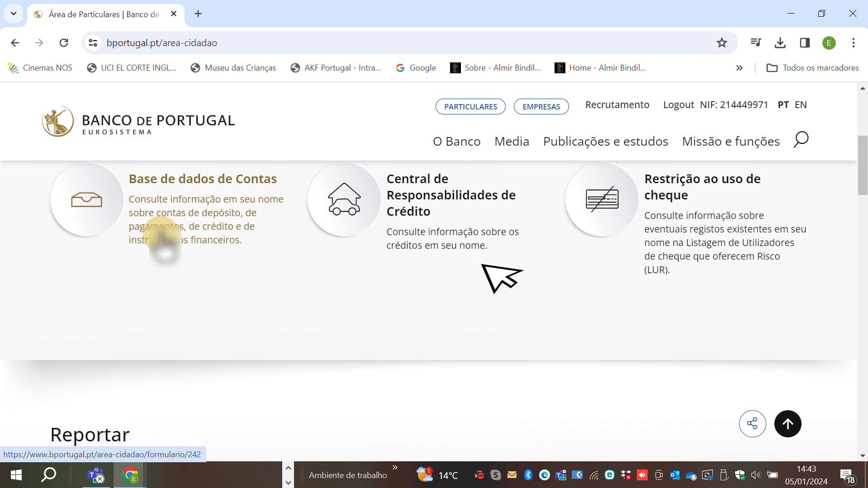Open the tab search dropdown arrow

[x=14, y=14]
